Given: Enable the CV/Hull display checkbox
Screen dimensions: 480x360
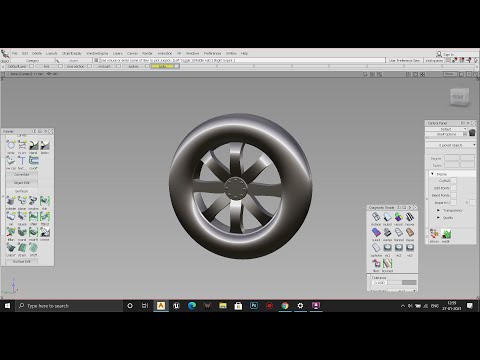Looking at the screenshot, I should tap(453, 181).
